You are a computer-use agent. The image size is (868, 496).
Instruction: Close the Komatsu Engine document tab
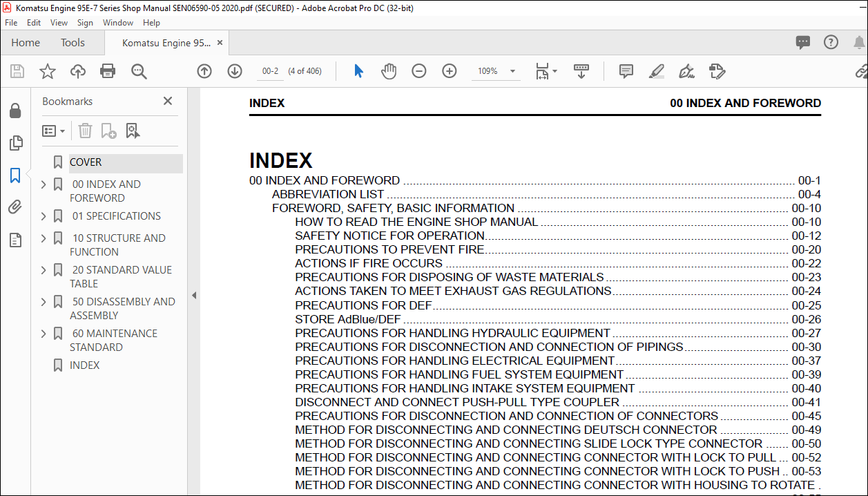click(x=220, y=43)
